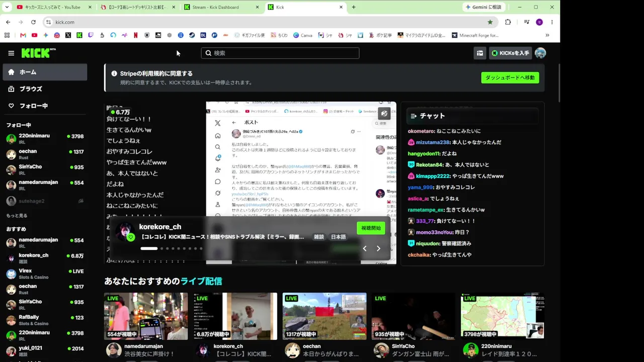The image size is (644, 362).
Task: Open the Minecraft Forge bookmark
Action: click(475, 35)
